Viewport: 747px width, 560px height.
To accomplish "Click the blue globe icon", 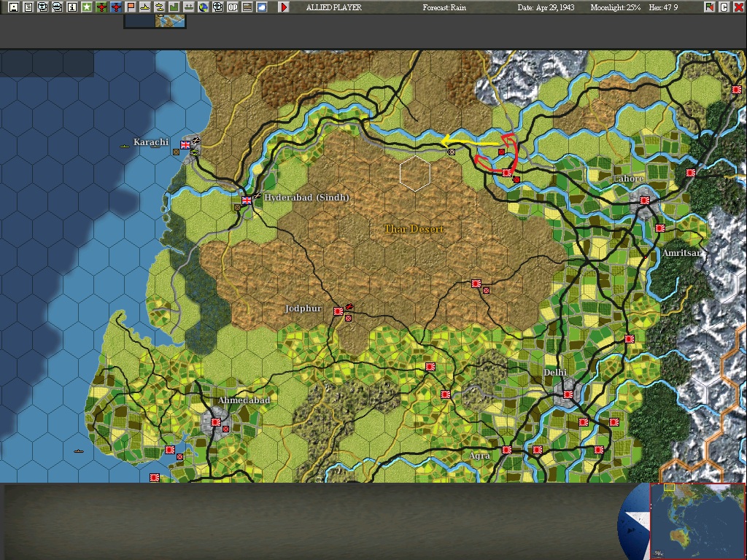I will point(204,7).
